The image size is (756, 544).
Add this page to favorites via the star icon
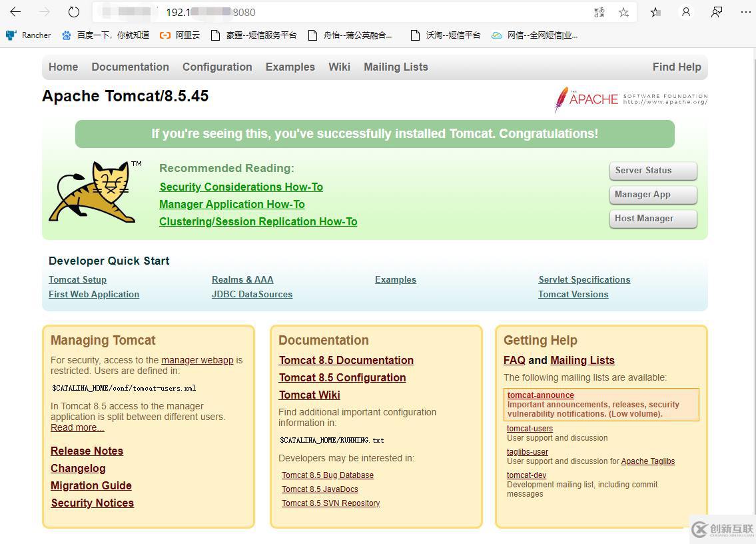point(623,11)
